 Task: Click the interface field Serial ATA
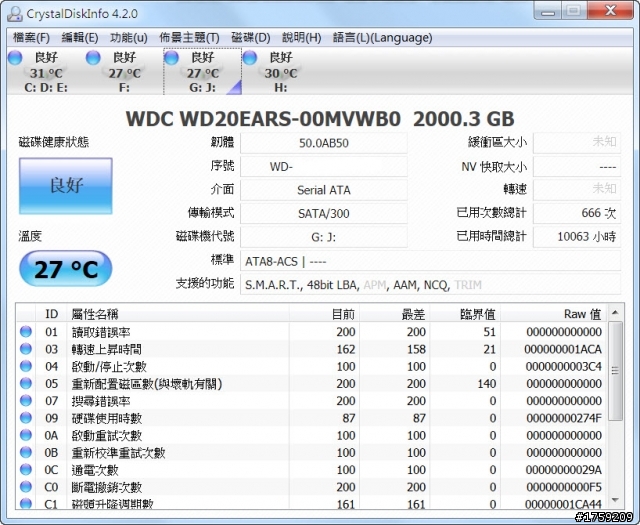[324, 190]
